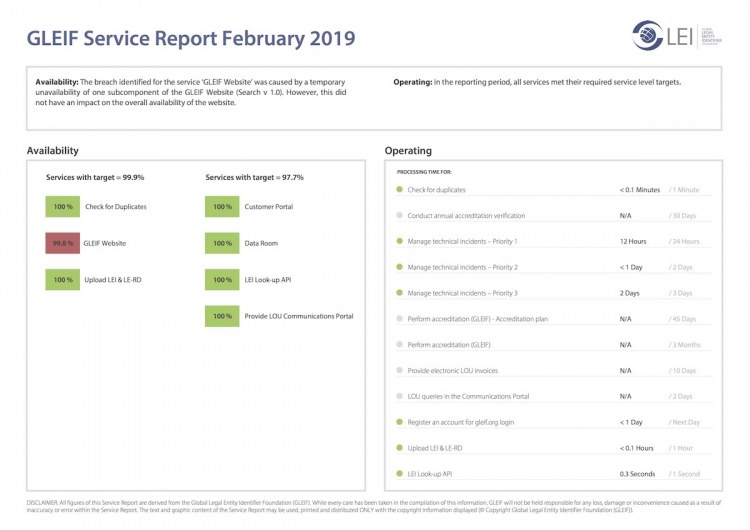
Task: Click green status dot beside Check for duplicates
Action: 399,189
